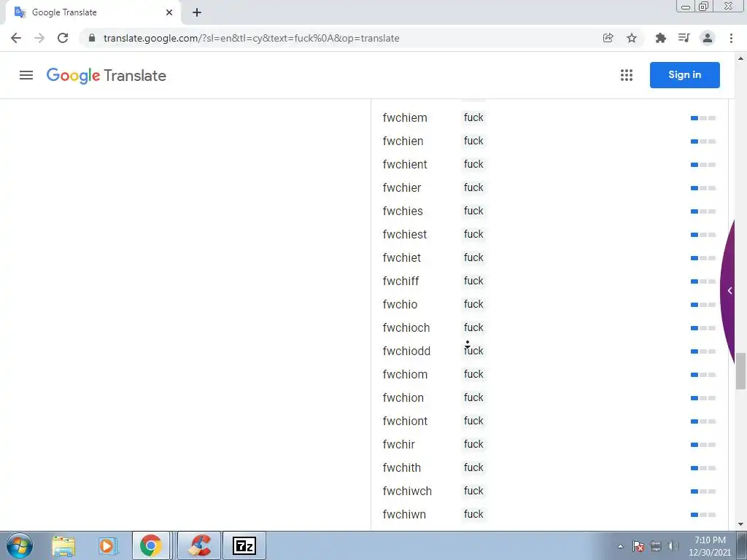
Task: Click the Google Translate logo
Action: 107,75
